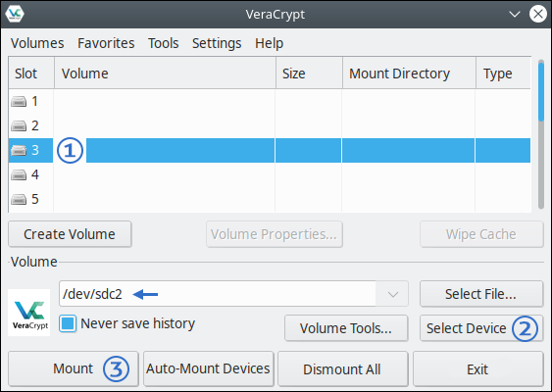
Task: Click the Mount button
Action: point(74,368)
